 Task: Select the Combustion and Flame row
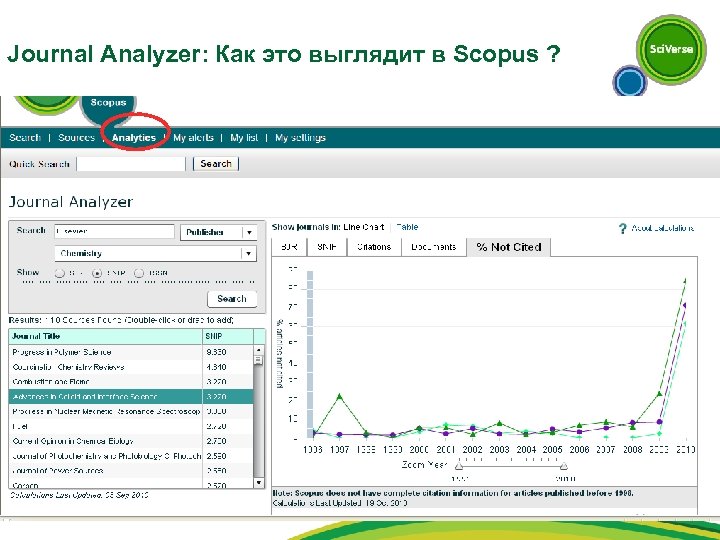tap(131, 382)
